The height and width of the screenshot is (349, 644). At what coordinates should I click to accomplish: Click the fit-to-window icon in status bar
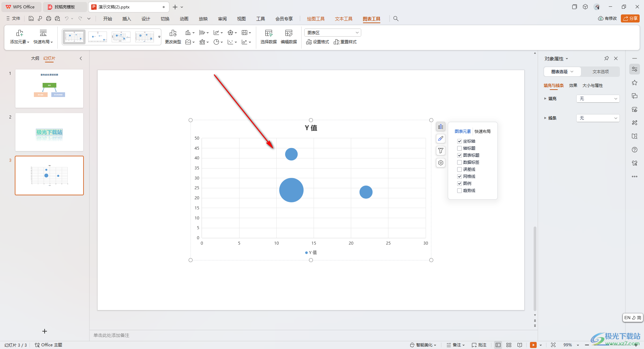553,345
